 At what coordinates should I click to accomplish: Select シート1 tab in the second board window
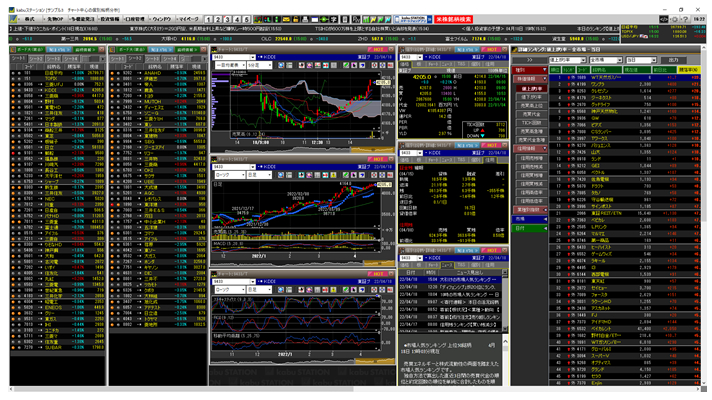(118, 59)
